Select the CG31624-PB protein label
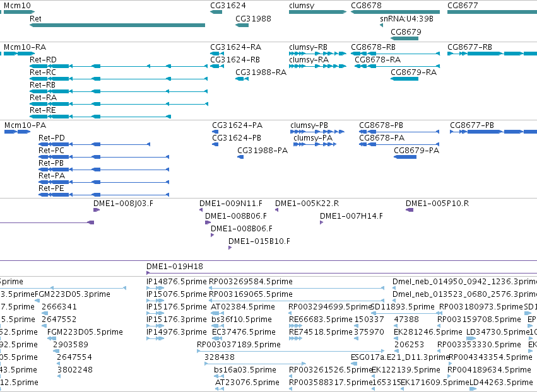 [237, 138]
